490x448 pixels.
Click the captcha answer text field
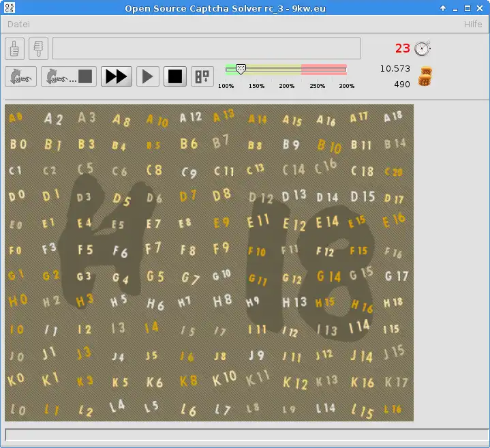[x=206, y=49]
